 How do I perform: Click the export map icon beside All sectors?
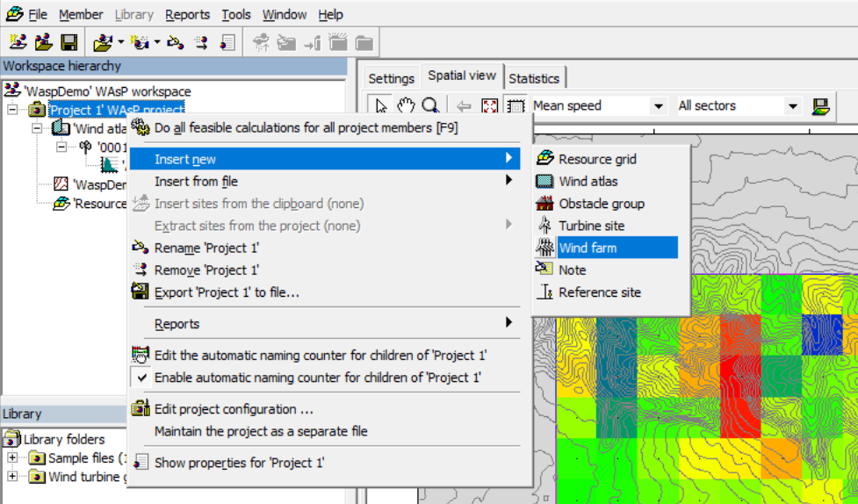point(820,106)
